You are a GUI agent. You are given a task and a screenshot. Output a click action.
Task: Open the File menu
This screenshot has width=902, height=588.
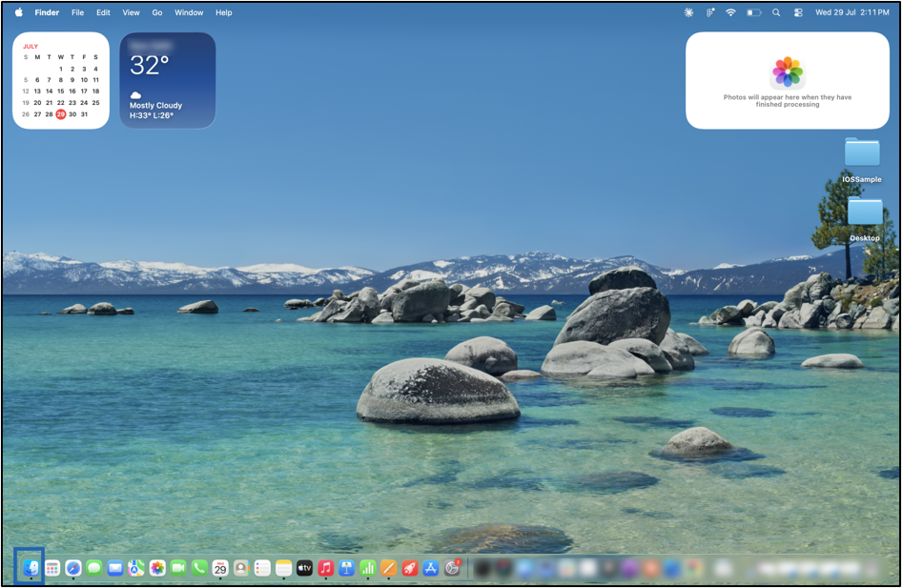point(77,12)
